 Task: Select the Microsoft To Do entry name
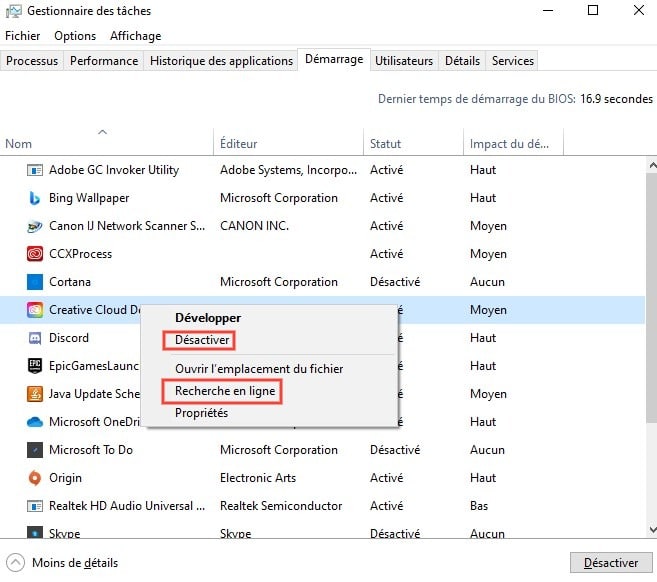91,450
